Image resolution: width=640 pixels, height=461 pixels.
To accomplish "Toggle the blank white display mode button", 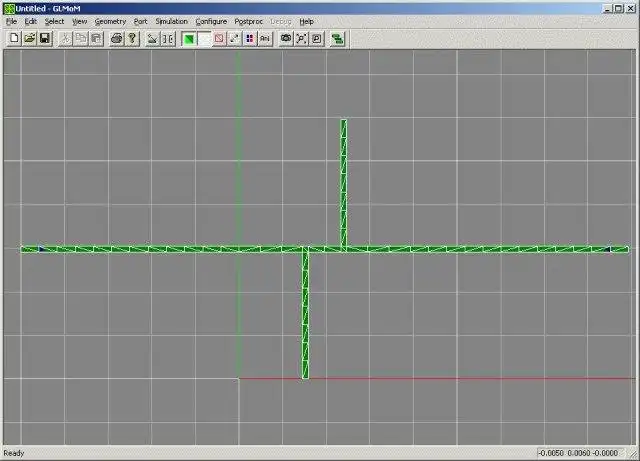I will tap(204, 39).
